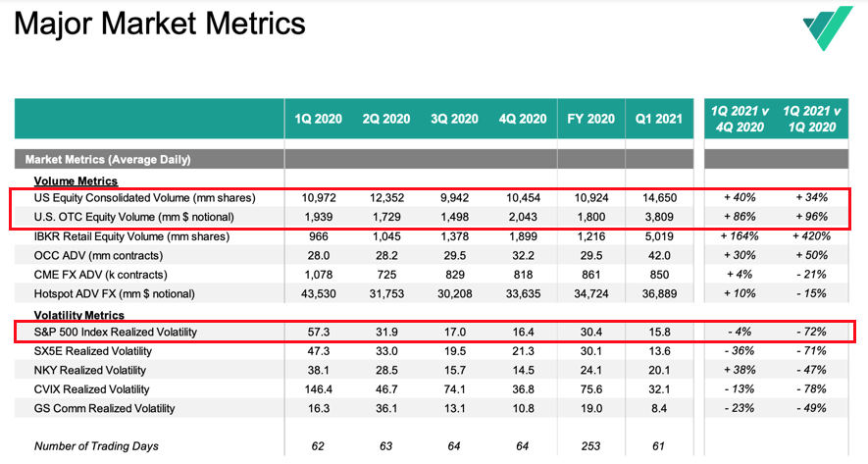Screen dimensions: 868x464
Task: Click the + 40% US Equity change cell
Action: (x=740, y=198)
